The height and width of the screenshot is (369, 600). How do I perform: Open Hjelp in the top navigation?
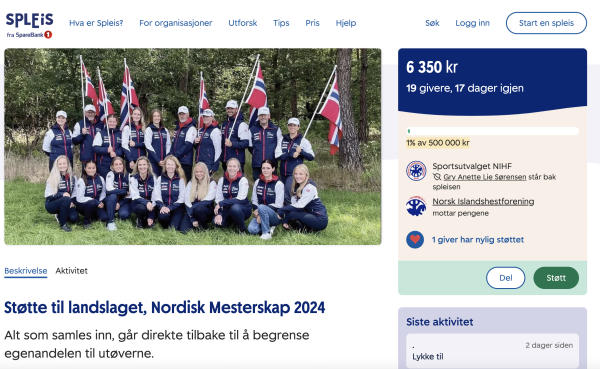pyautogui.click(x=346, y=23)
